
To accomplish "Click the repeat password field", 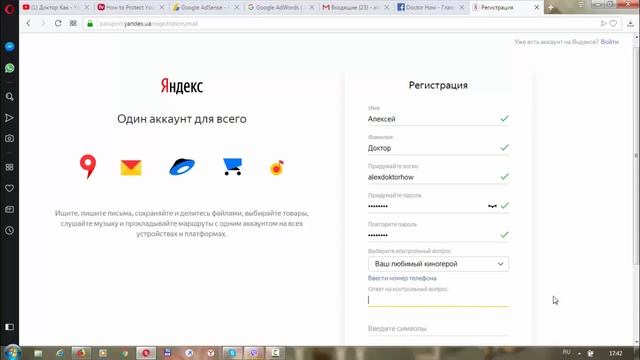I will click(438, 235).
